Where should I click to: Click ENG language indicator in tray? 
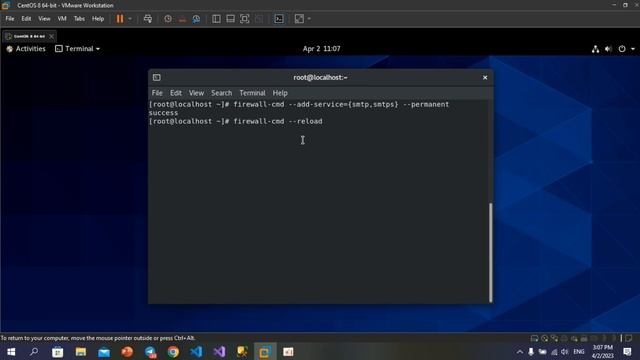click(x=579, y=352)
